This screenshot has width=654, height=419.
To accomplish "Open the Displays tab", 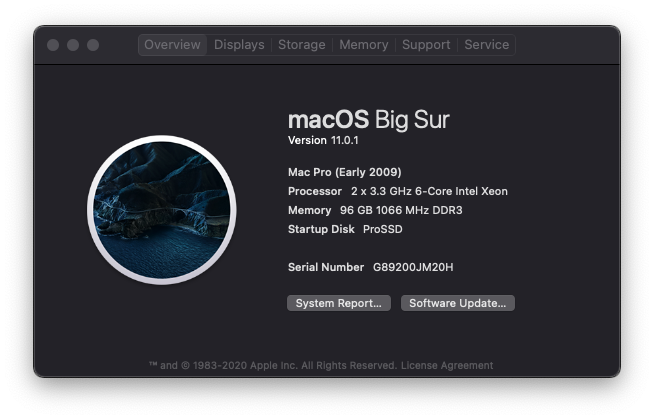I will pyautogui.click(x=239, y=45).
